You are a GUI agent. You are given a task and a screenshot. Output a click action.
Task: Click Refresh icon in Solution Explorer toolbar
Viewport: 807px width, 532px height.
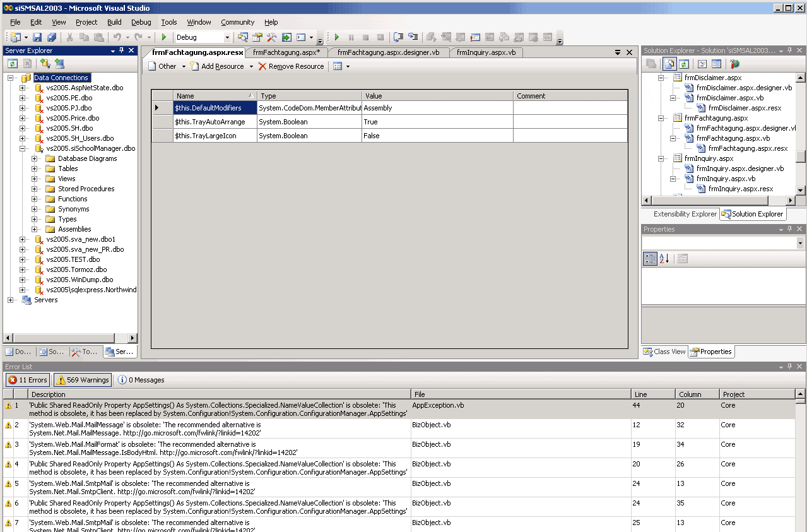pyautogui.click(x=684, y=64)
